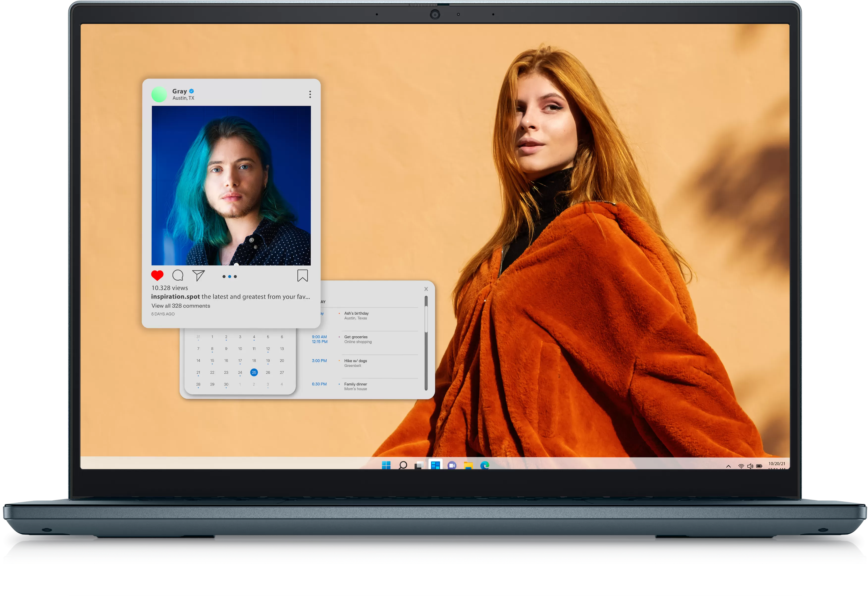Click Gray's green profile avatar
Image resolution: width=868 pixels, height=596 pixels.
coord(159,94)
